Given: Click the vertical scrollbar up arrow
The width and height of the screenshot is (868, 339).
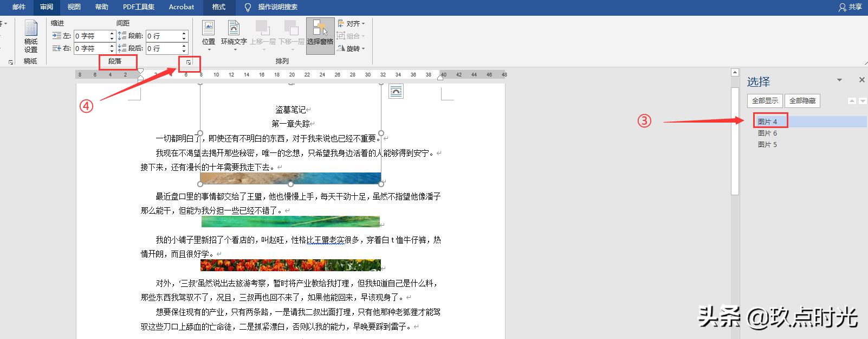Looking at the screenshot, I should (x=735, y=72).
